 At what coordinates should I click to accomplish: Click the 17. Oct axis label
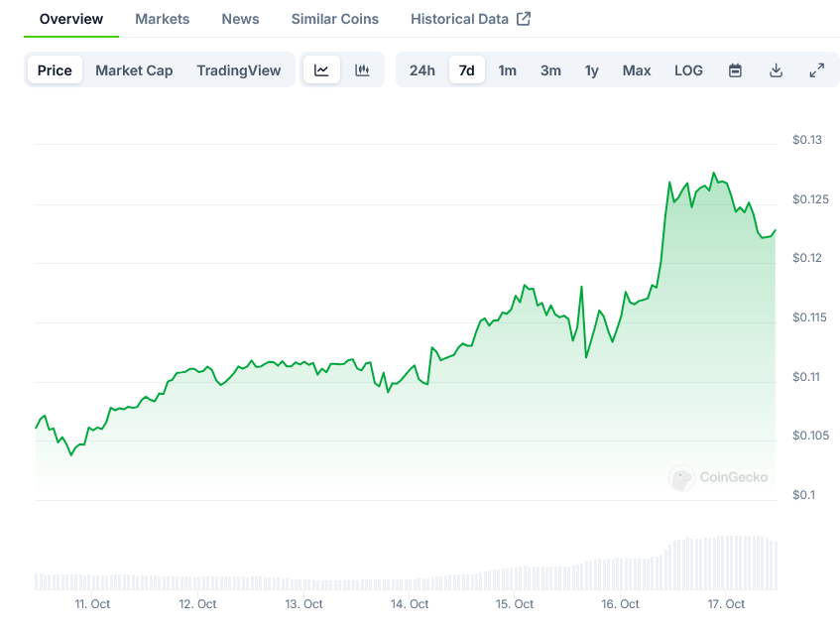pos(726,604)
